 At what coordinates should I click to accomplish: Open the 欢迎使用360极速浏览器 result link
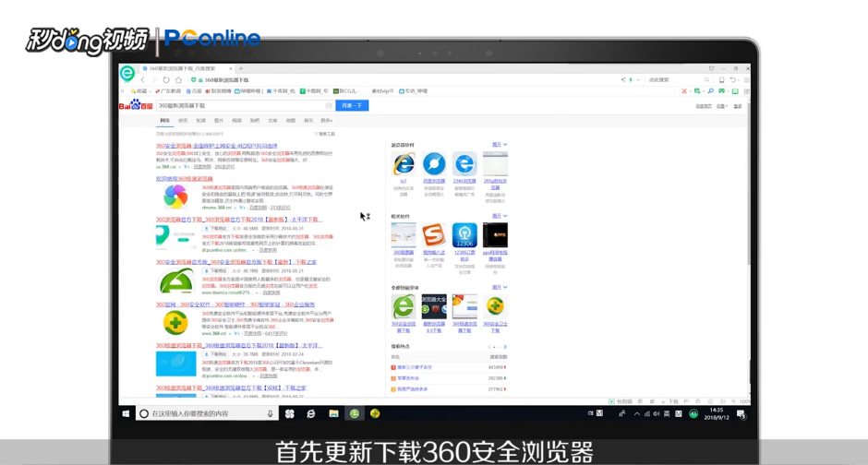185,179
